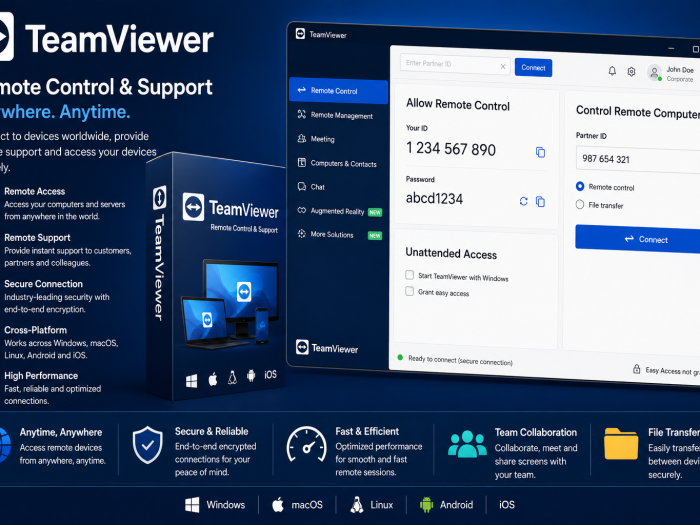Copy the password abcd1234
This screenshot has width=700, height=525.
pyautogui.click(x=540, y=202)
